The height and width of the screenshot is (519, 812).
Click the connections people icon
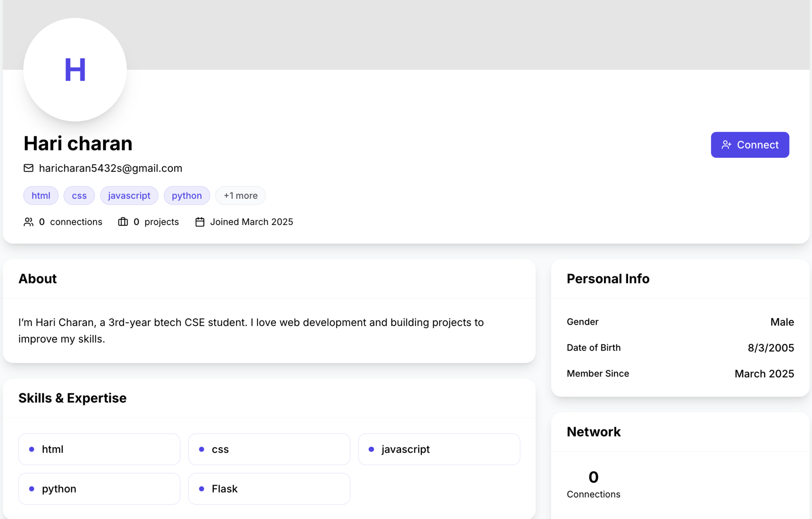pyautogui.click(x=28, y=222)
